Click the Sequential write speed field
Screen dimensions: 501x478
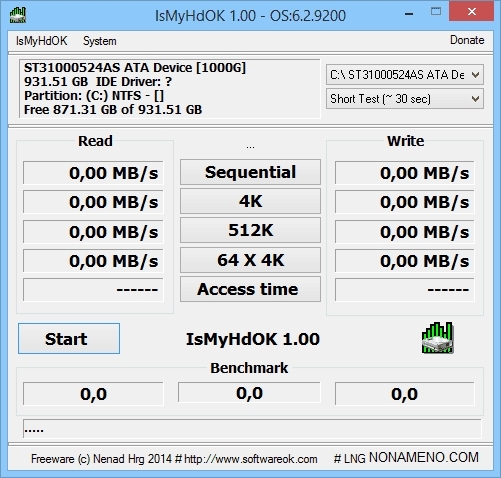(405, 173)
